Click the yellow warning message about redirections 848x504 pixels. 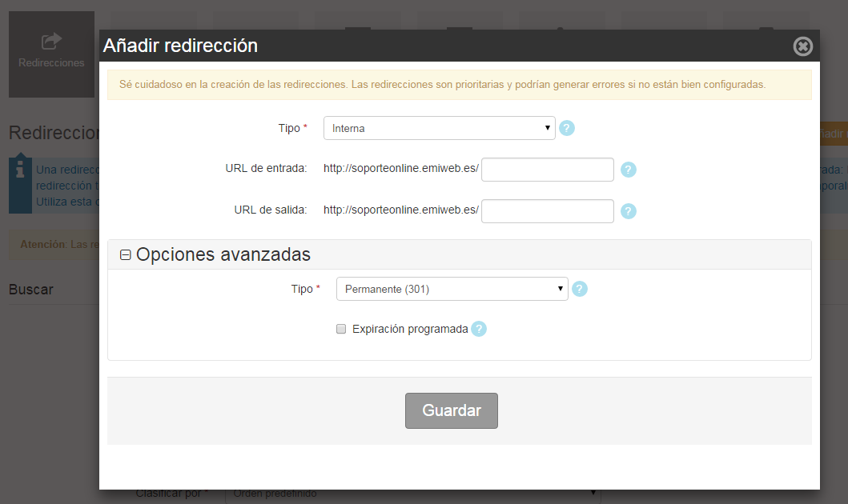tap(459, 85)
